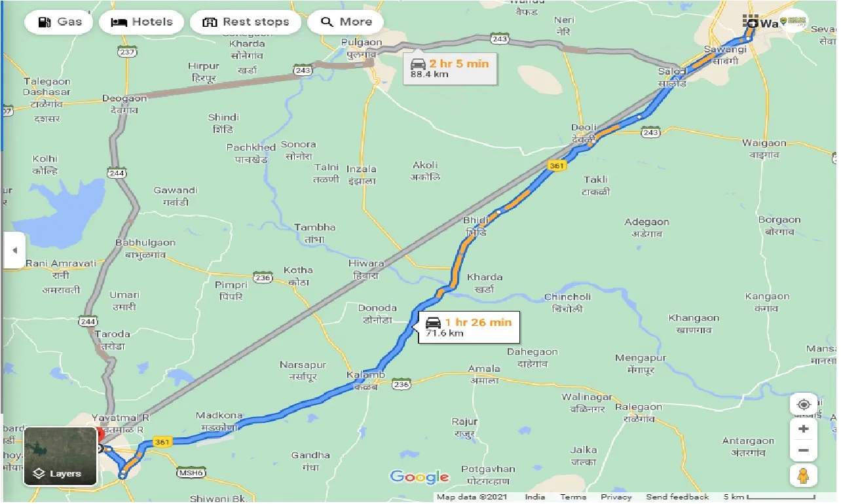
Task: Click the India region link
Action: click(534, 497)
